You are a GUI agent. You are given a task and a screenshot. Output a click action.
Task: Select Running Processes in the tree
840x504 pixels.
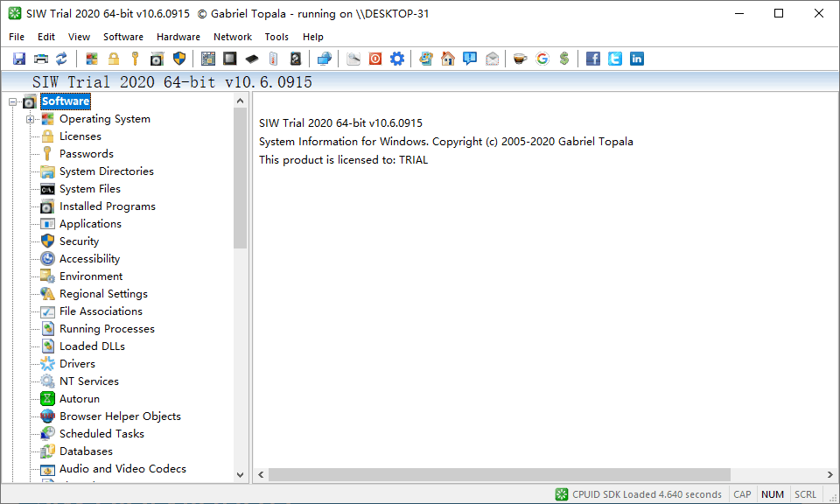click(107, 329)
